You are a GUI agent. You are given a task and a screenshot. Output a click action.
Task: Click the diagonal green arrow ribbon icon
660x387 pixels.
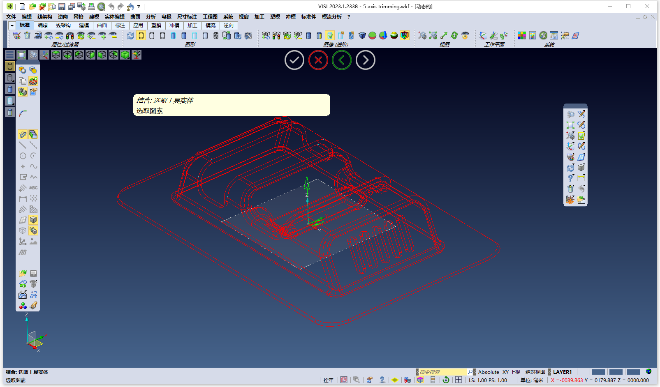coord(444,36)
